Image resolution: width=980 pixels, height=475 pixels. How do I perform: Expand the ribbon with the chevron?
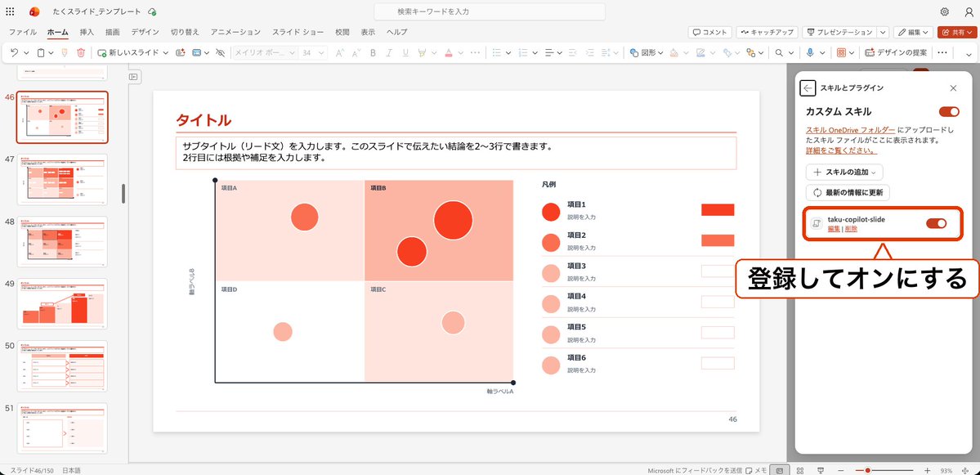click(x=968, y=53)
